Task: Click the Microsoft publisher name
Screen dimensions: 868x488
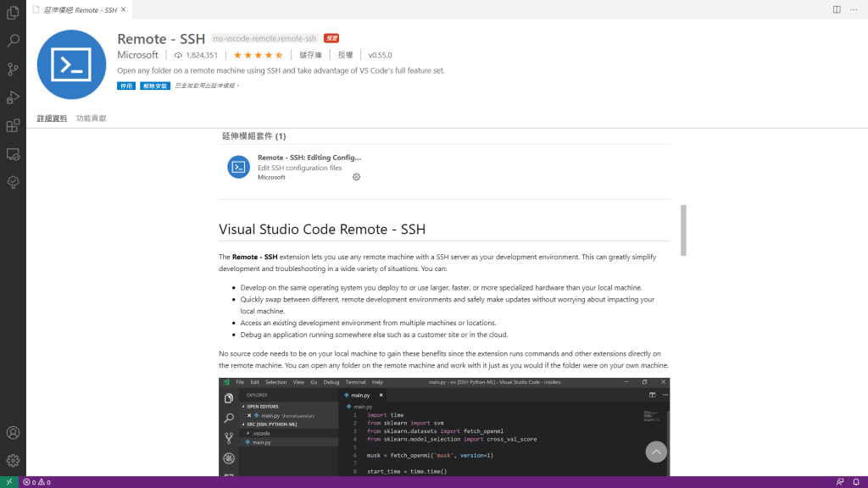Action: click(x=137, y=55)
